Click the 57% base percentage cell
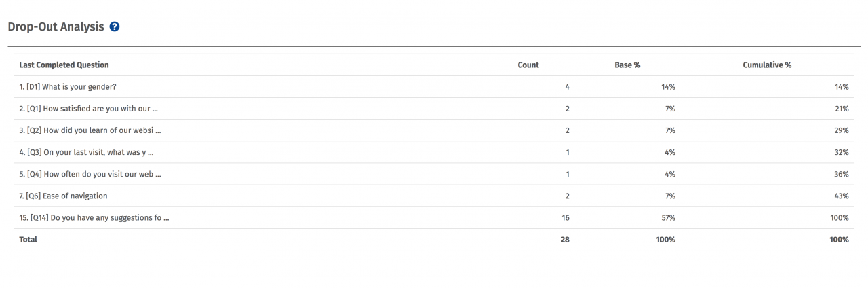 point(668,218)
